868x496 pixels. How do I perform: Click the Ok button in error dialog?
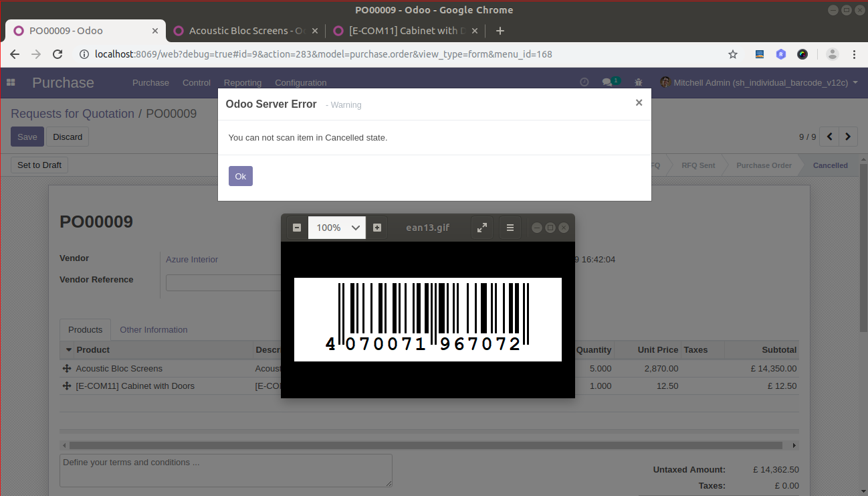pos(240,176)
